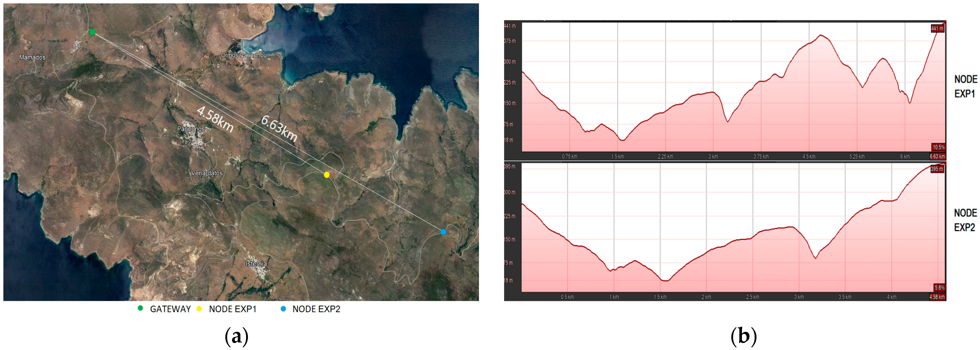The image size is (980, 350).
Task: Click the 3 km mark on EXP1 axis
Action: click(x=713, y=157)
